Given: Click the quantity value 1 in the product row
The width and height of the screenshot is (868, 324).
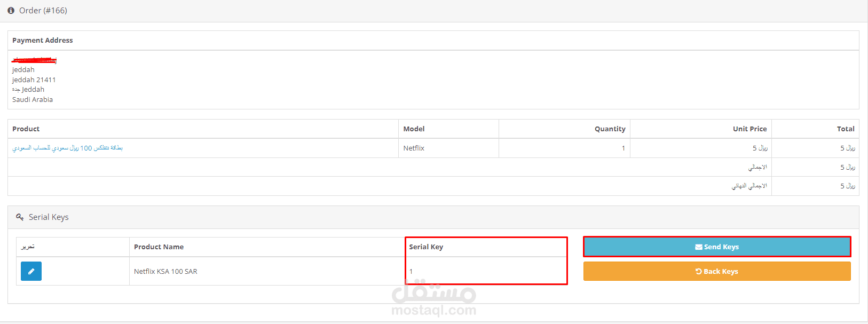Looking at the screenshot, I should [x=624, y=148].
